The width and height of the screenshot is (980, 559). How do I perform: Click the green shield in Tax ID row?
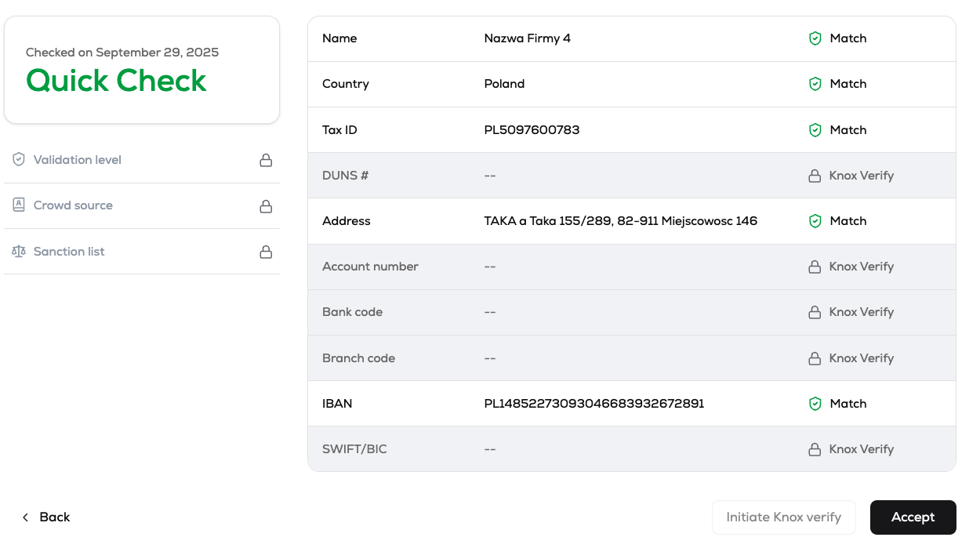(815, 130)
